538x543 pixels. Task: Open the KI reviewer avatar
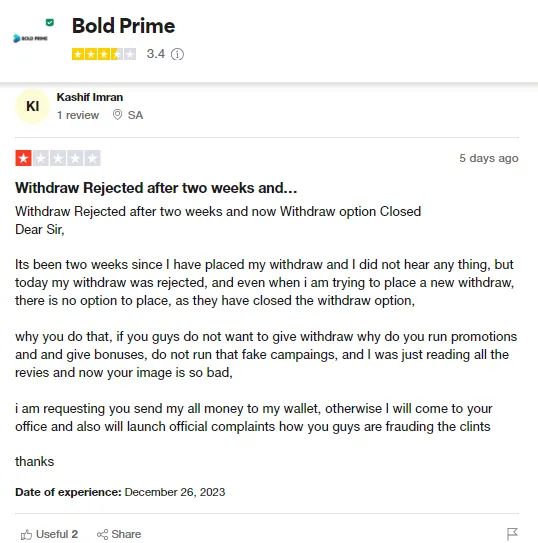coord(33,106)
